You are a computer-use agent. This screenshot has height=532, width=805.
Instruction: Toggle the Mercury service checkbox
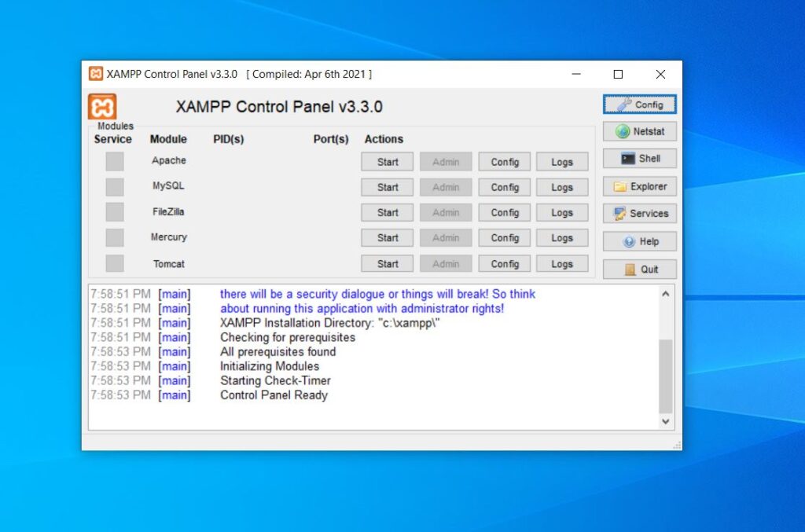115,237
